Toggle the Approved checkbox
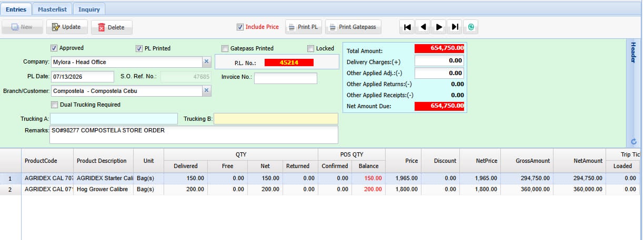This screenshot has width=644, height=240. tap(54, 48)
